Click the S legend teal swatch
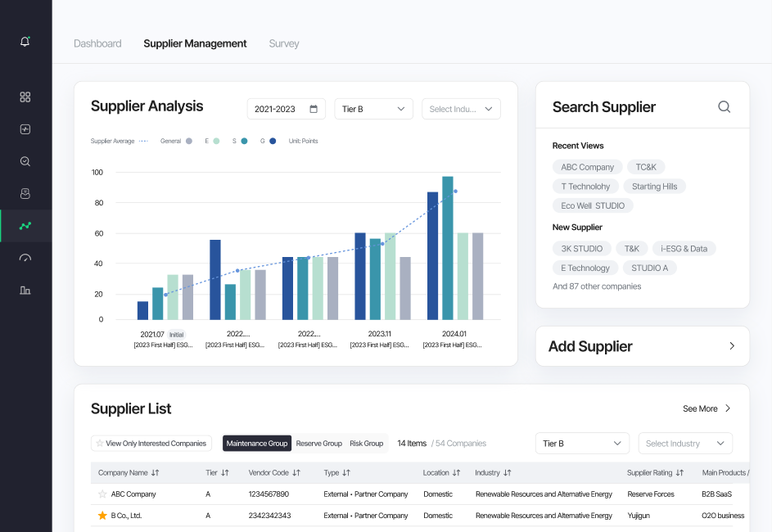 point(244,141)
